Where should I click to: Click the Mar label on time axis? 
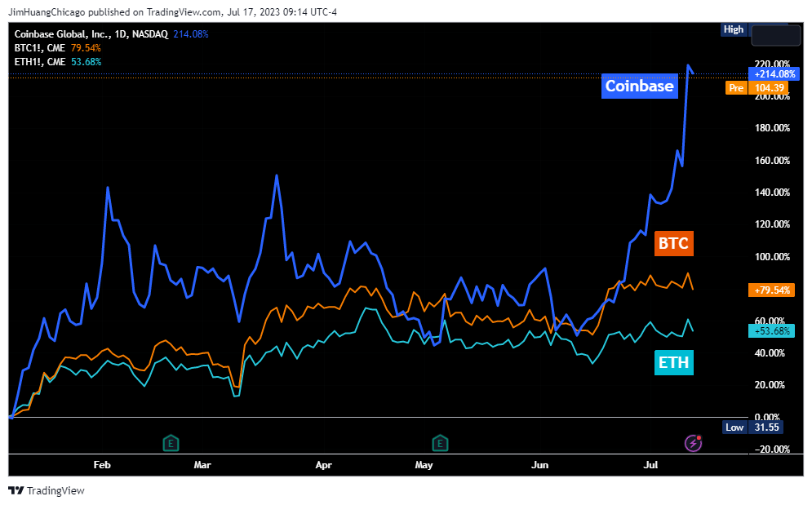pyautogui.click(x=202, y=465)
